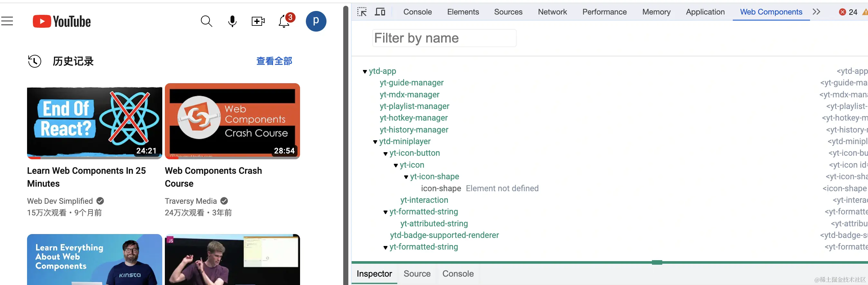Open the create video camera icon

[x=258, y=21]
